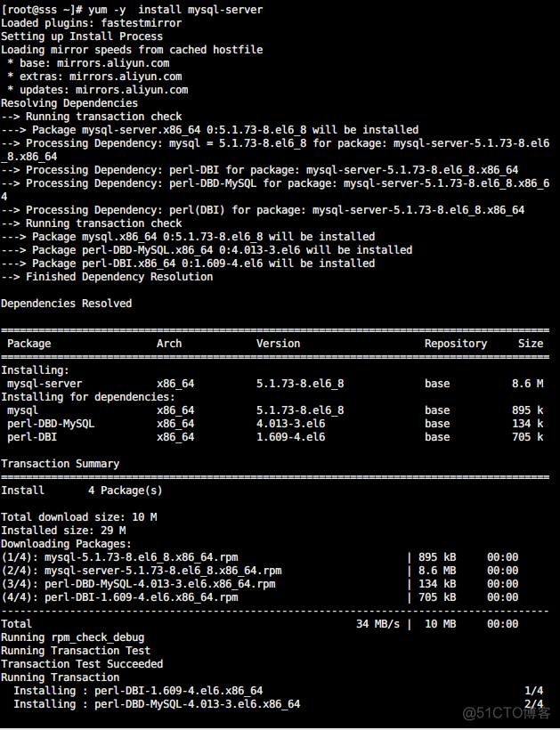Click the 'Arch' column header
This screenshot has width=560, height=730.
tap(169, 344)
